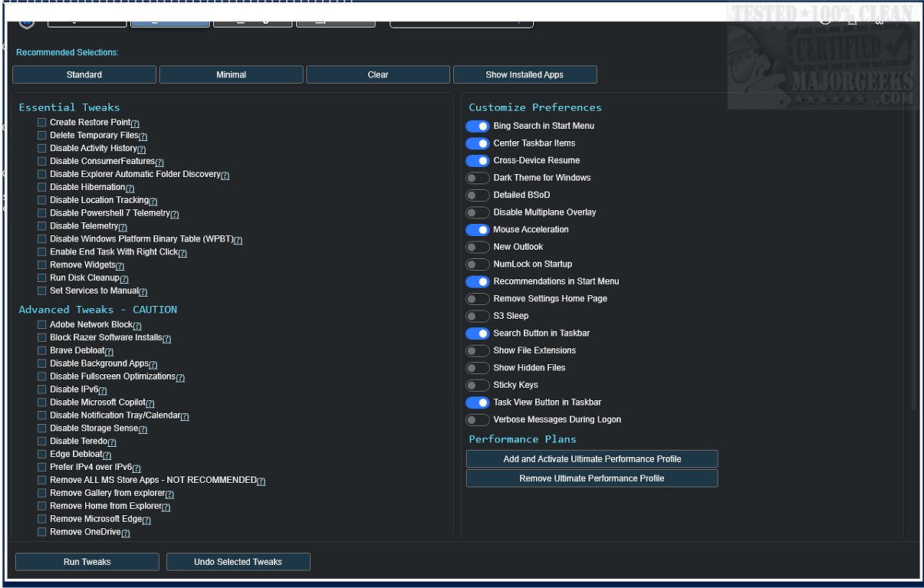Tick Disable Activity History checkbox

coord(42,149)
